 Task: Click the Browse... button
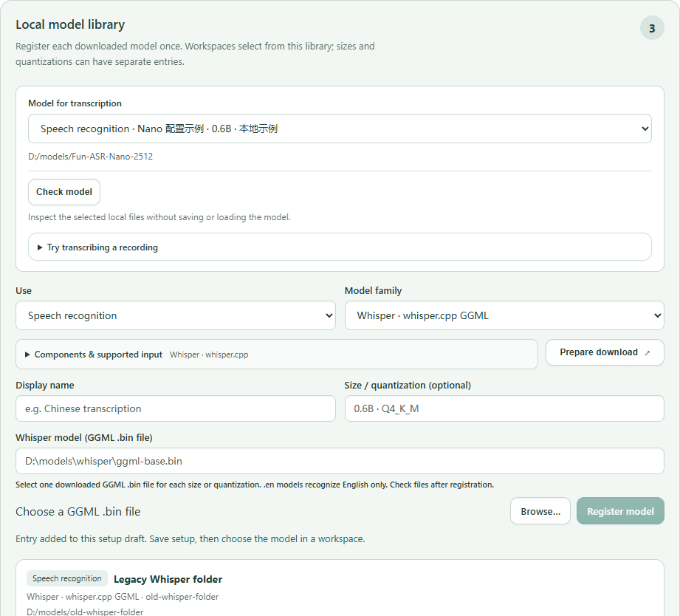[x=540, y=511]
